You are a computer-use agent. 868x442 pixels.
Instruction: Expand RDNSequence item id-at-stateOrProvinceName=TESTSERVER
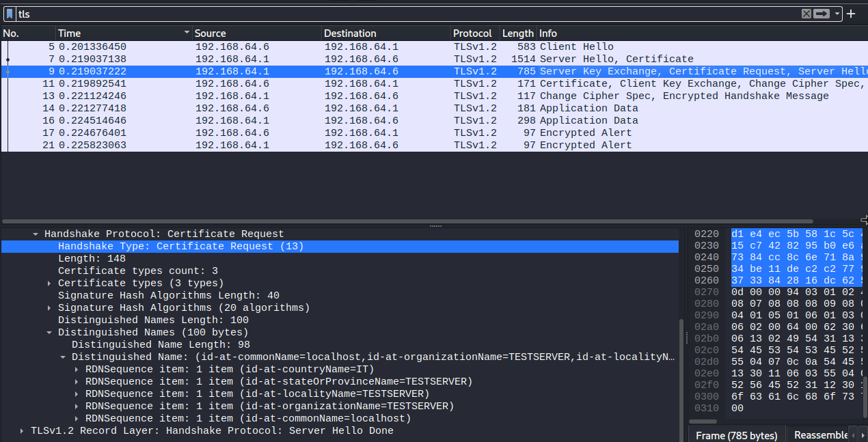point(77,381)
